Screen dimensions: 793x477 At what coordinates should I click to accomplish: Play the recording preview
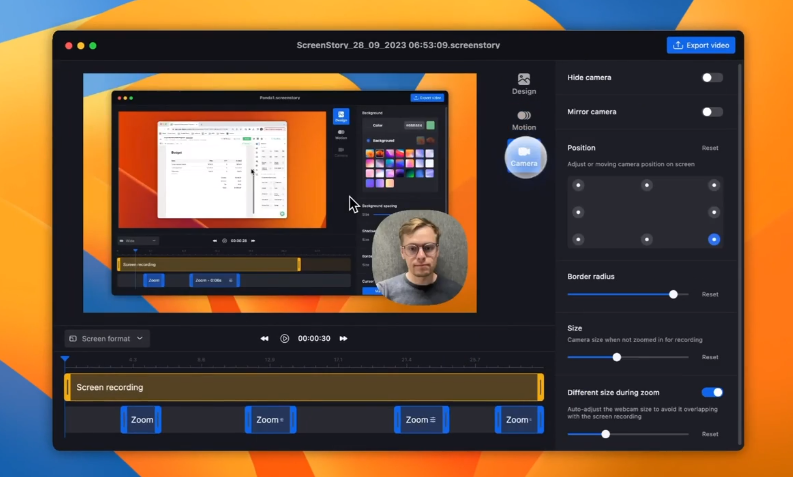[285, 338]
